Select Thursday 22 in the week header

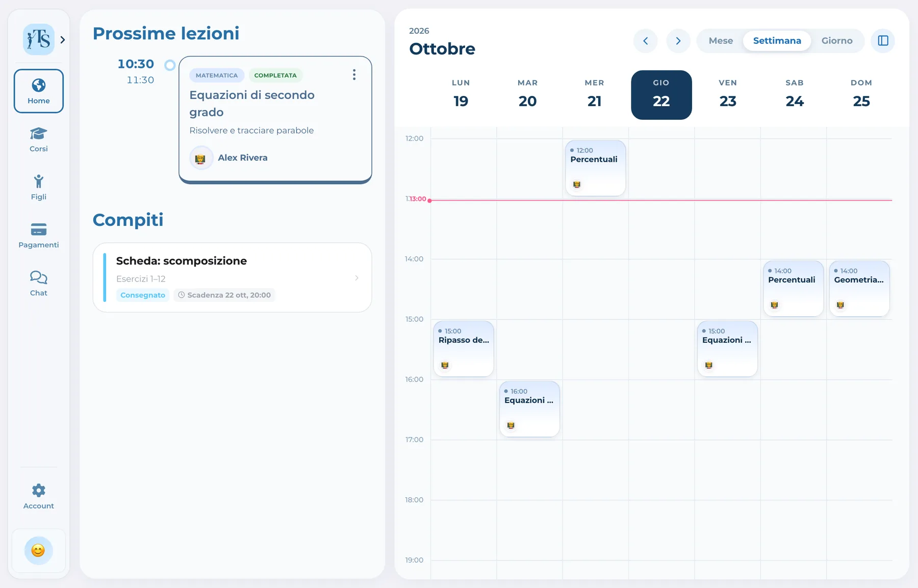point(661,95)
